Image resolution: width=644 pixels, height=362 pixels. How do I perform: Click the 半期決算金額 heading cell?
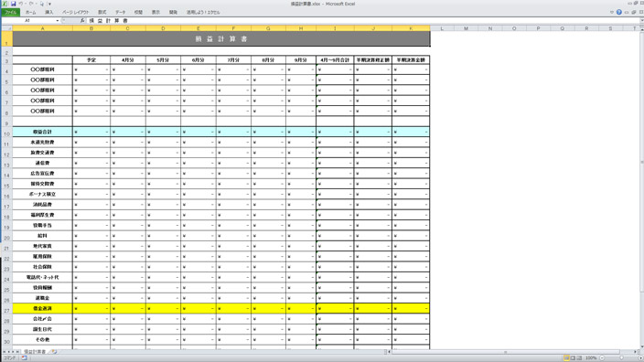coord(411,60)
